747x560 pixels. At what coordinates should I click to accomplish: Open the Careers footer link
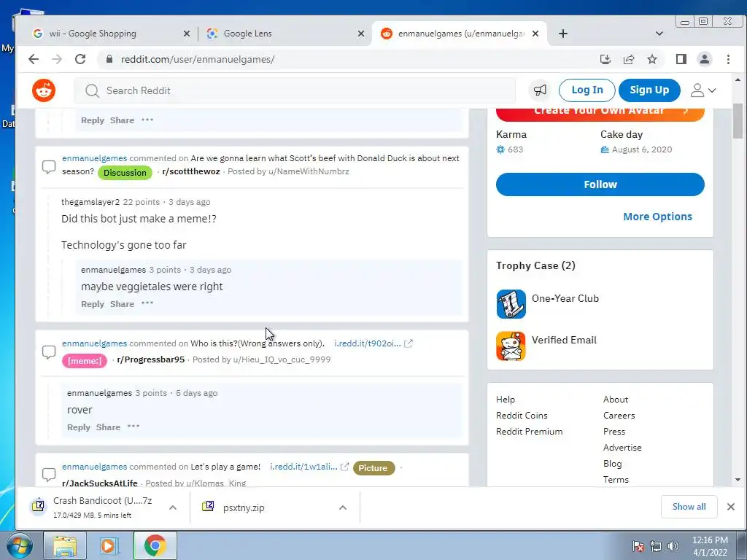619,415
